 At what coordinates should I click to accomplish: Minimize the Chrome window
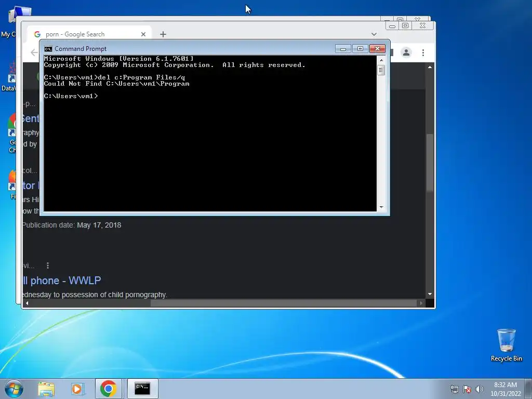pyautogui.click(x=392, y=26)
